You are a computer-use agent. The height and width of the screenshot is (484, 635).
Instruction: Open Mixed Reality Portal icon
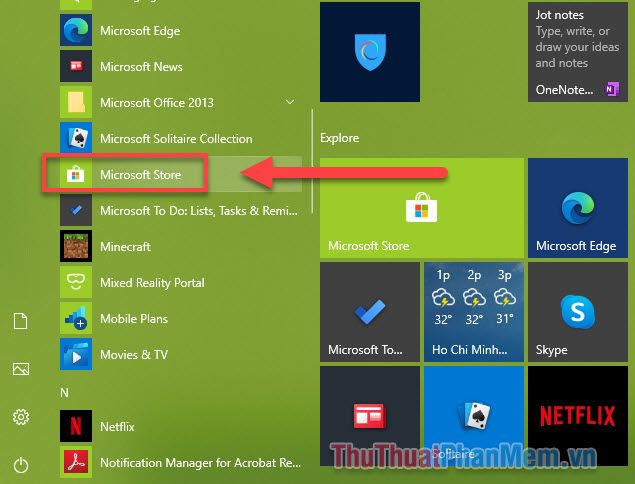pos(76,282)
